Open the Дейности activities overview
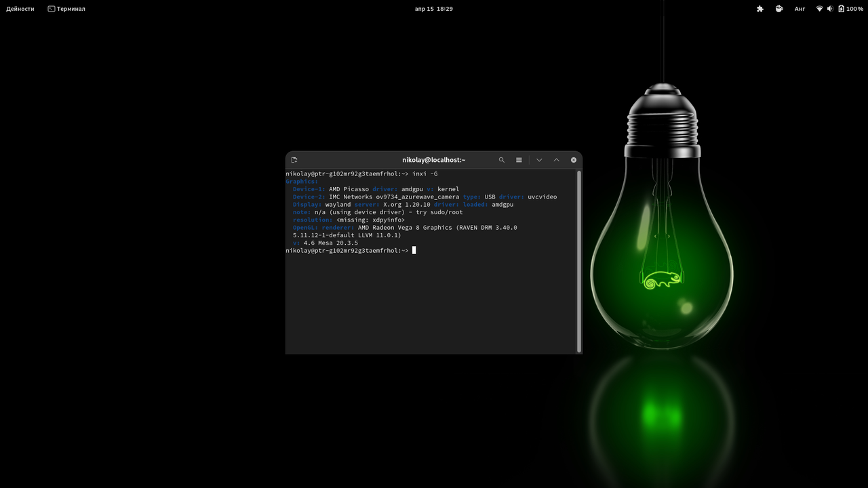The width and height of the screenshot is (868, 488). pos(20,9)
